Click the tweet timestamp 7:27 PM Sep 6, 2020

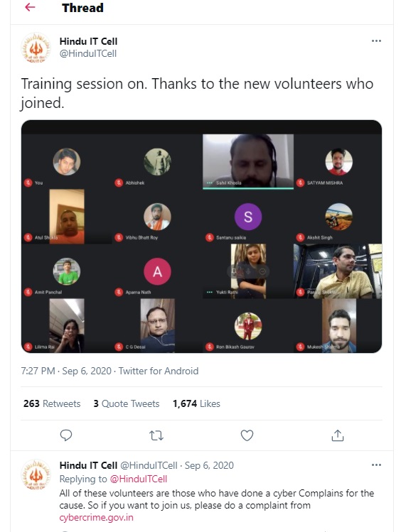(66, 371)
